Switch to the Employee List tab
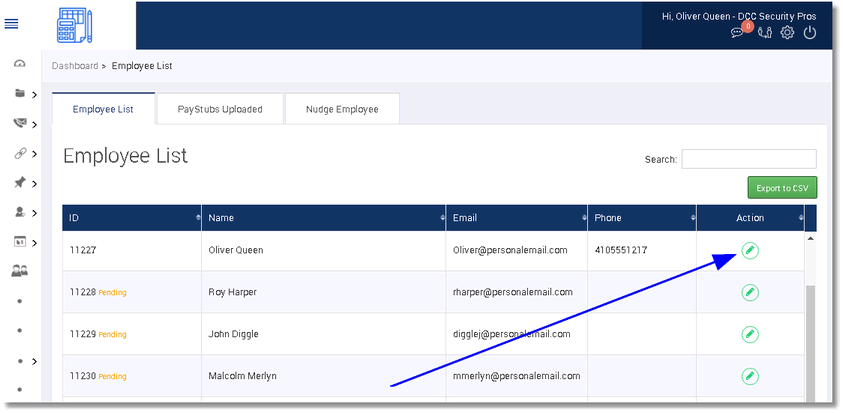843x413 pixels. click(103, 109)
